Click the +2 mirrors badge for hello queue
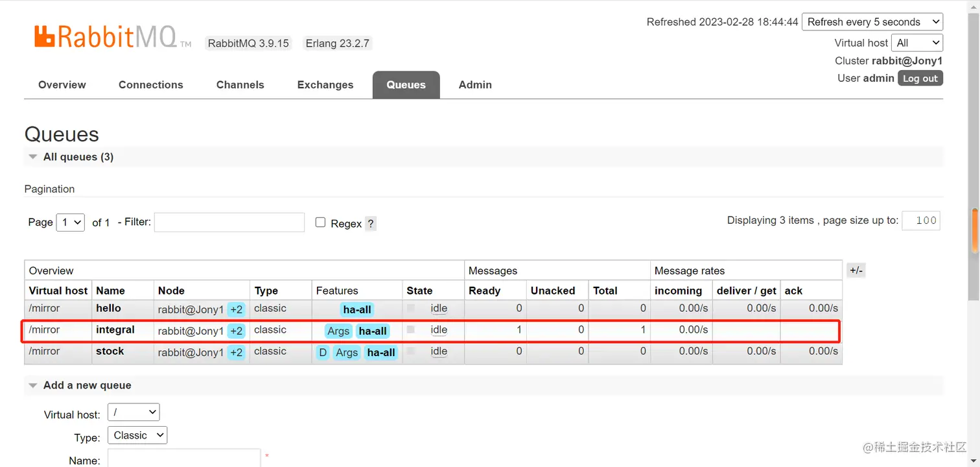Screen dimensions: 980x467 click(236, 309)
